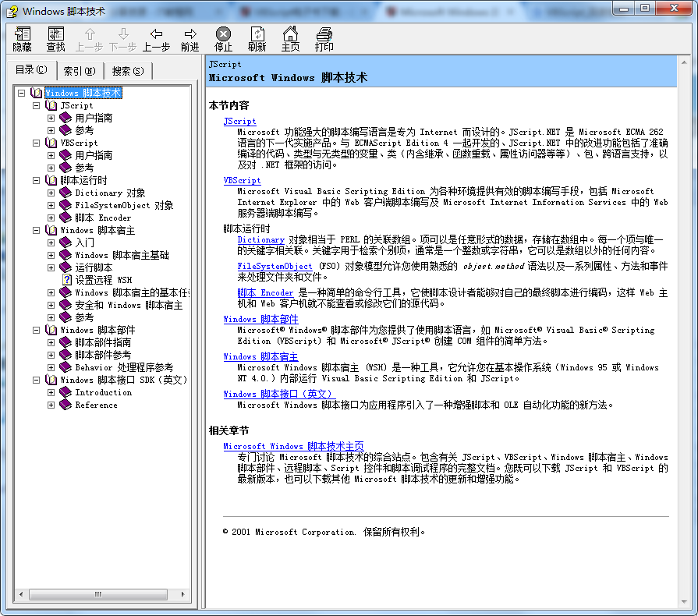Refresh the page with 刷新 icon
The width and height of the screenshot is (698, 616).
click(257, 37)
